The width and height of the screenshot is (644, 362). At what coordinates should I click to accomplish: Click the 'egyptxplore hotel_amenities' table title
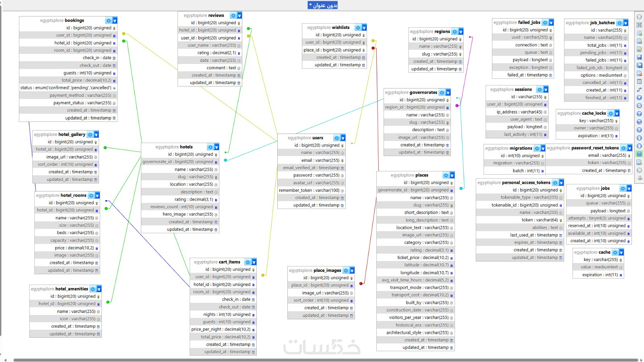pos(60,289)
